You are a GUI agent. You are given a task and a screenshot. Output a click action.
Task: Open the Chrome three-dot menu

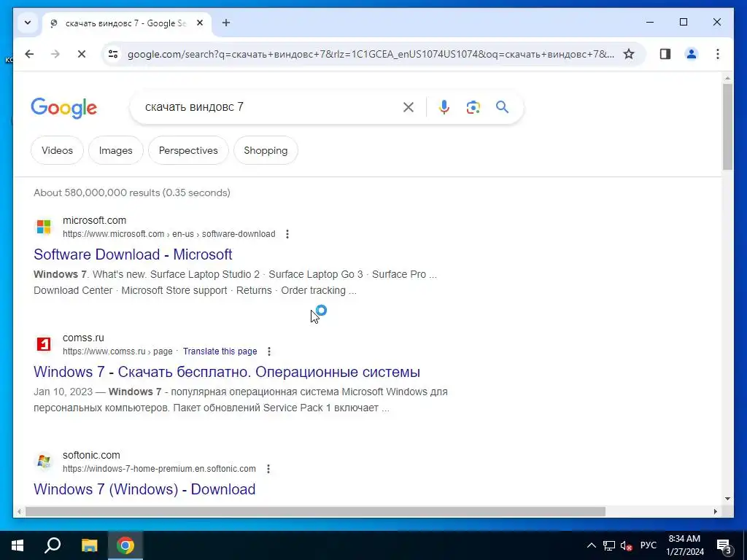coord(718,54)
